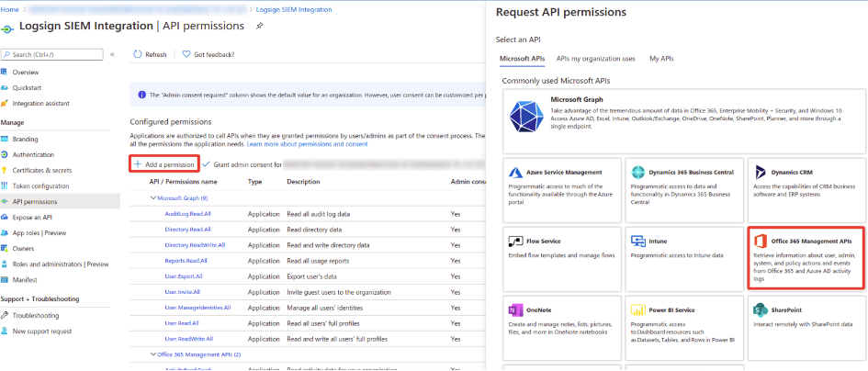This screenshot has width=868, height=371.
Task: Switch to APIs my organization uses tab
Action: click(x=595, y=59)
